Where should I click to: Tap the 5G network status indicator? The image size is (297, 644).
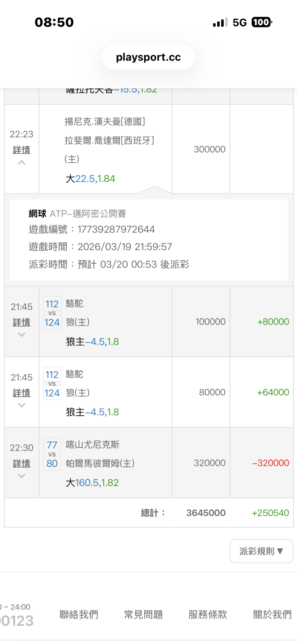[240, 23]
